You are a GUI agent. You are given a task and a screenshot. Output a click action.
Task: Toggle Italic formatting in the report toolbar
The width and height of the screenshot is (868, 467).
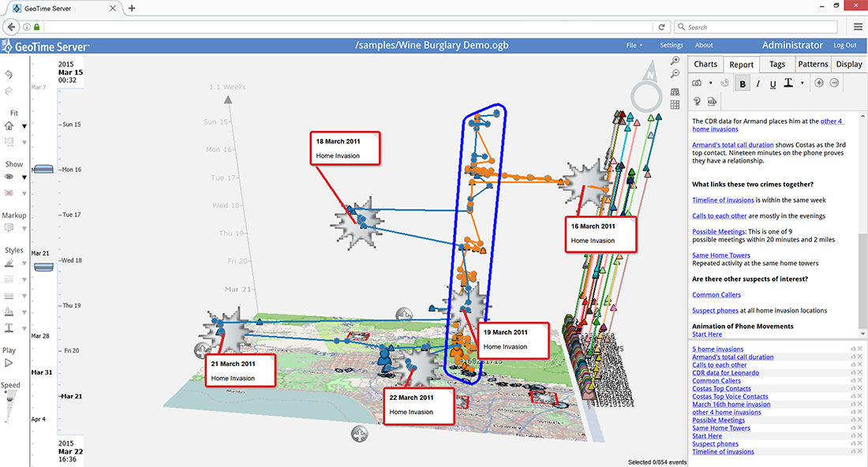coord(758,84)
